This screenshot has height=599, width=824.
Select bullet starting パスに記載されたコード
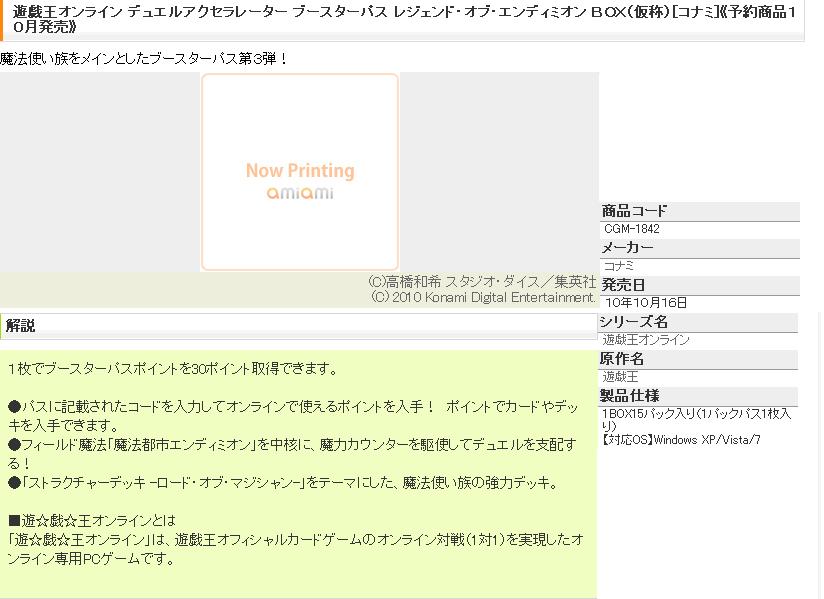coord(293,416)
